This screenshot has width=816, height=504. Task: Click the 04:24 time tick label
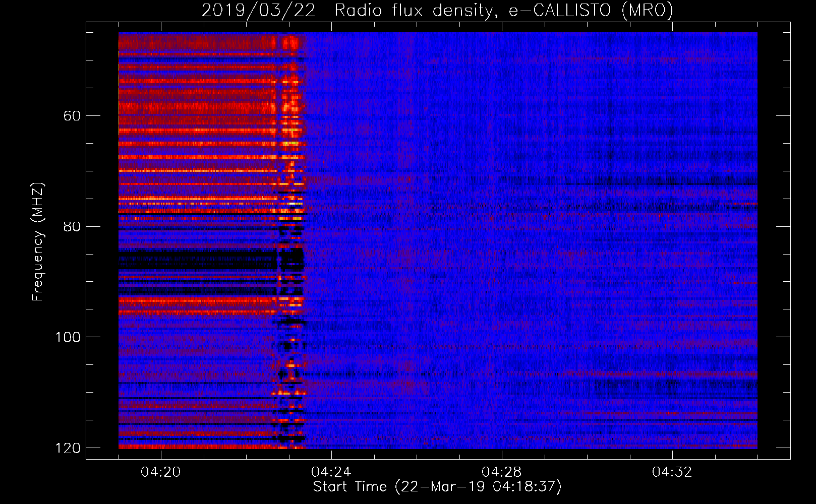click(331, 472)
